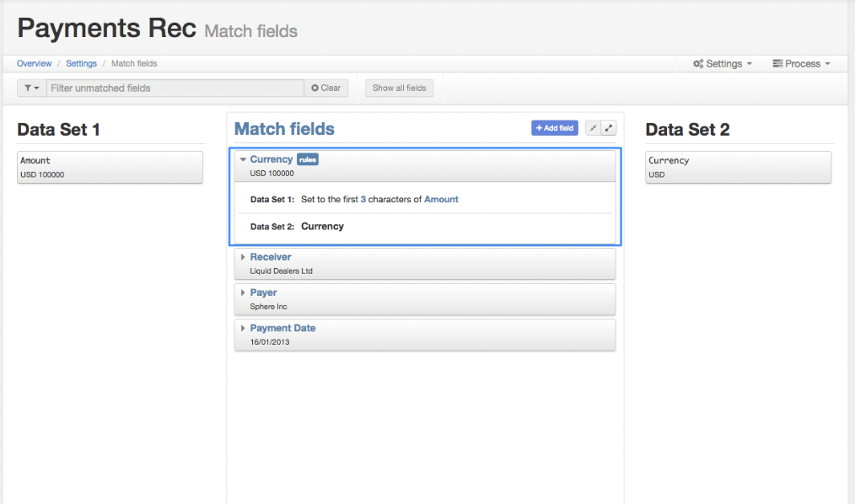This screenshot has width=855, height=504.
Task: Focus the Filter unmatched fields input
Action: click(x=175, y=88)
